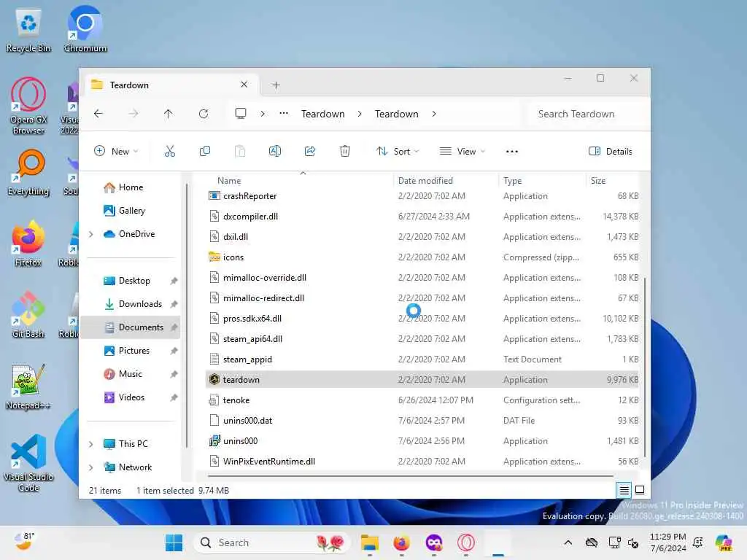Select mimalloc-override.dll file
Viewport: 747px width, 560px height.
point(423,278)
